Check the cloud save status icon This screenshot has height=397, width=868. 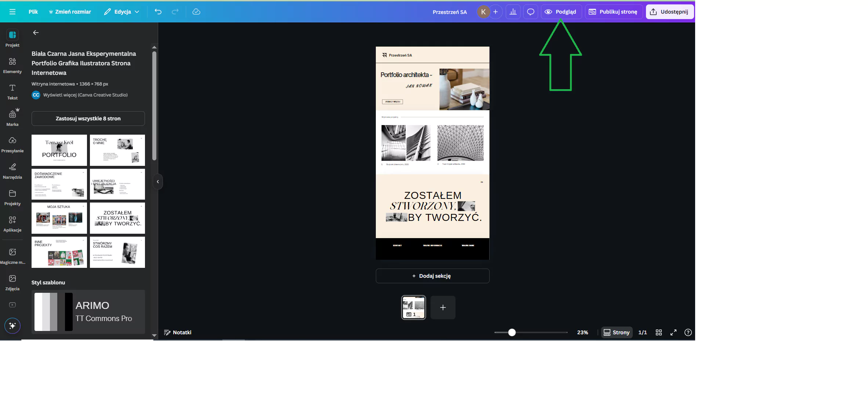196,12
